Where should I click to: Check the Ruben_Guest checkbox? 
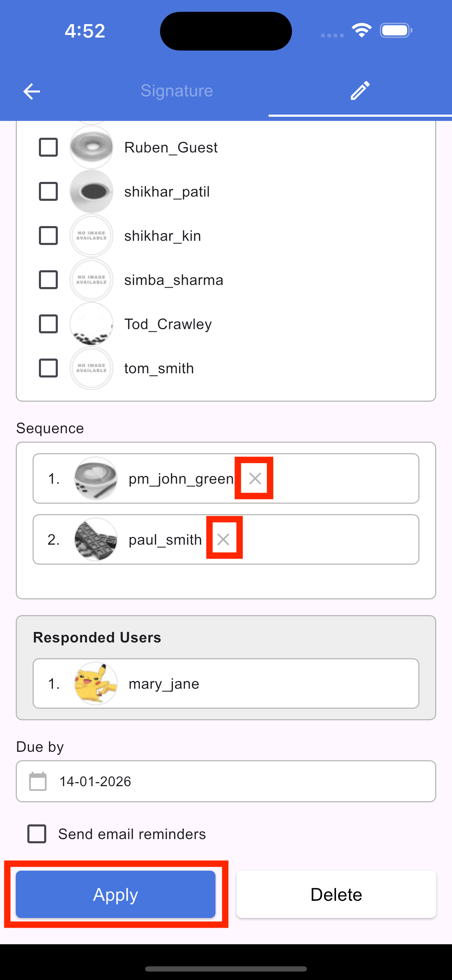(x=48, y=147)
